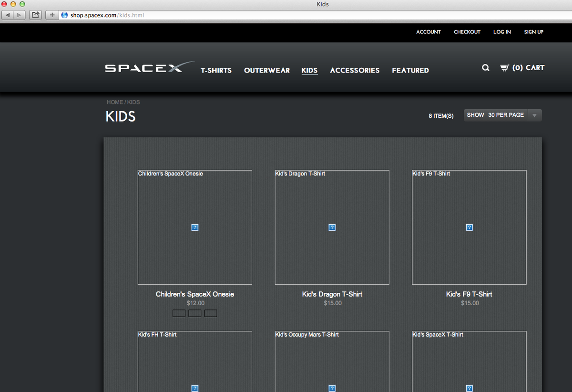Screen dimensions: 572x392
Task: Click the $15.00 price under Kid's F9 T-Shirt
Action: click(x=470, y=303)
